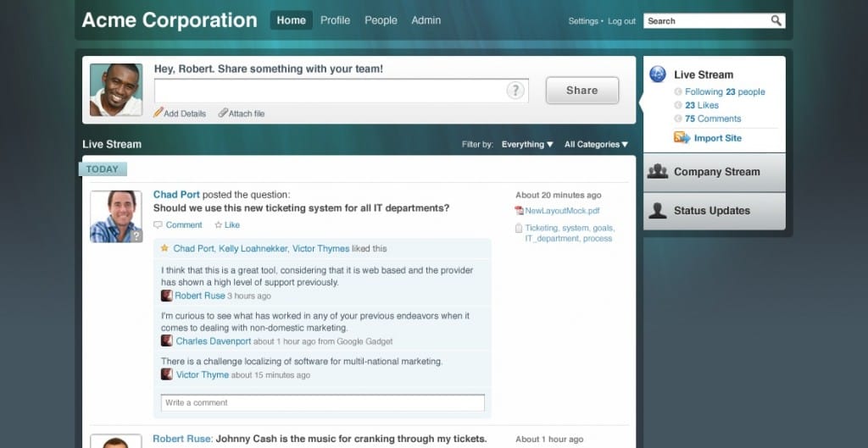Screen dimensions: 868x448
Task: Open the Import Site link
Action: [x=717, y=138]
